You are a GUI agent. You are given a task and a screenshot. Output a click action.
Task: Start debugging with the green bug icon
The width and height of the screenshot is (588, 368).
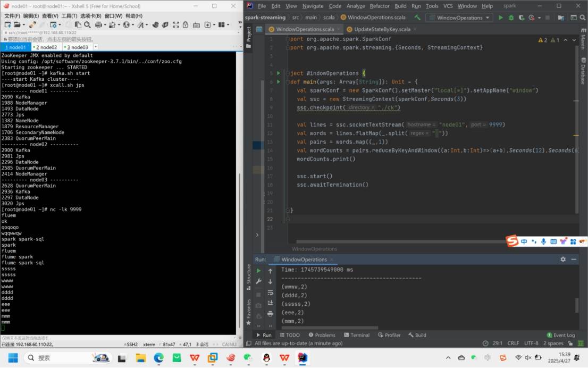point(511,18)
